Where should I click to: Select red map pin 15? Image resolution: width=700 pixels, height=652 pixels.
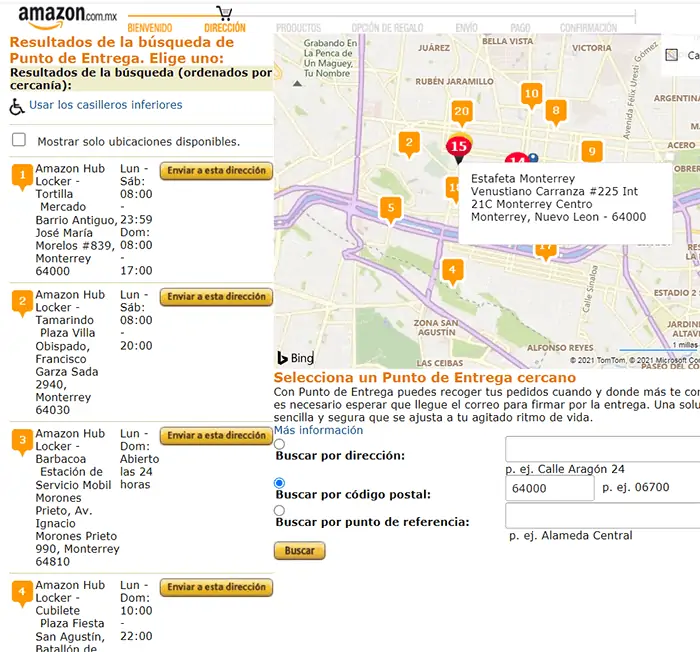click(458, 147)
